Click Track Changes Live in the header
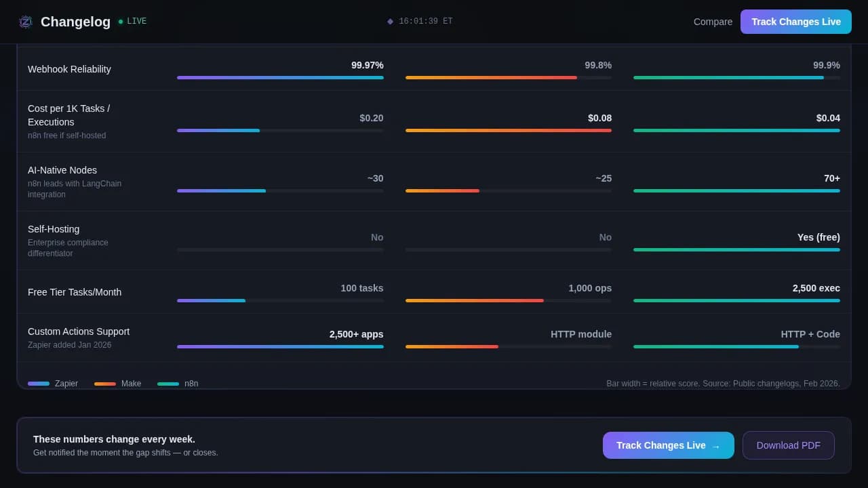The width and height of the screenshot is (868, 488). [795, 21]
